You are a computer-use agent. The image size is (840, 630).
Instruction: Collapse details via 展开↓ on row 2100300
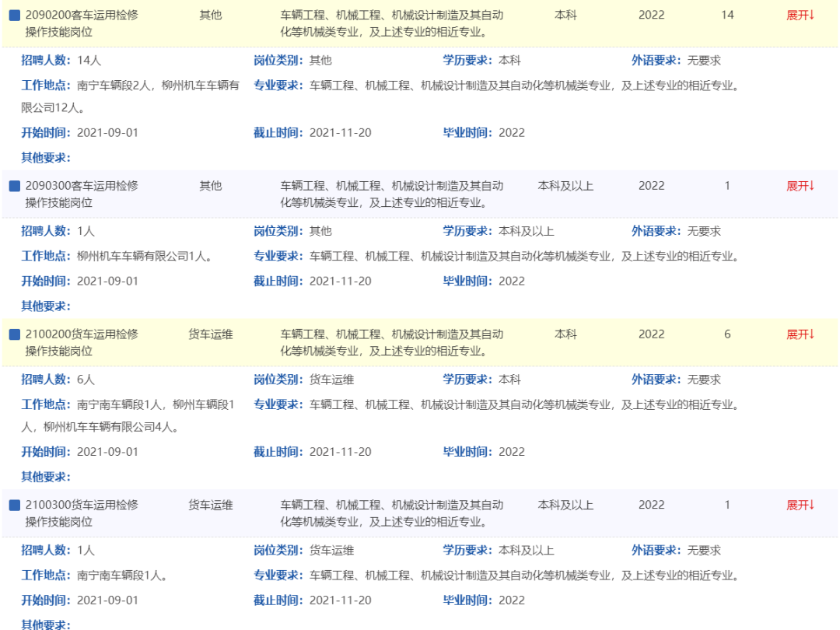tap(800, 505)
